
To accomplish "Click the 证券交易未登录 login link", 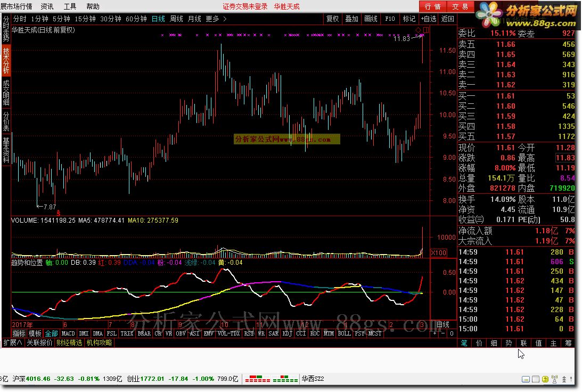I will (x=245, y=7).
